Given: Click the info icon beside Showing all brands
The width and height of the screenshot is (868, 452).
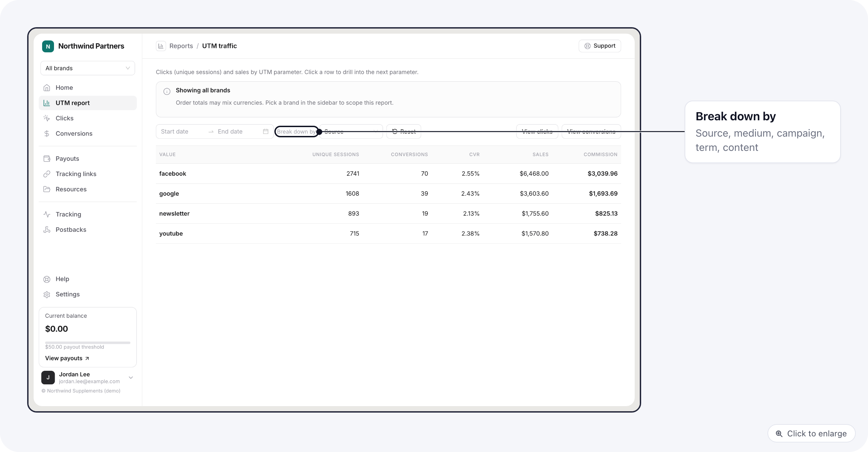Looking at the screenshot, I should [x=167, y=91].
